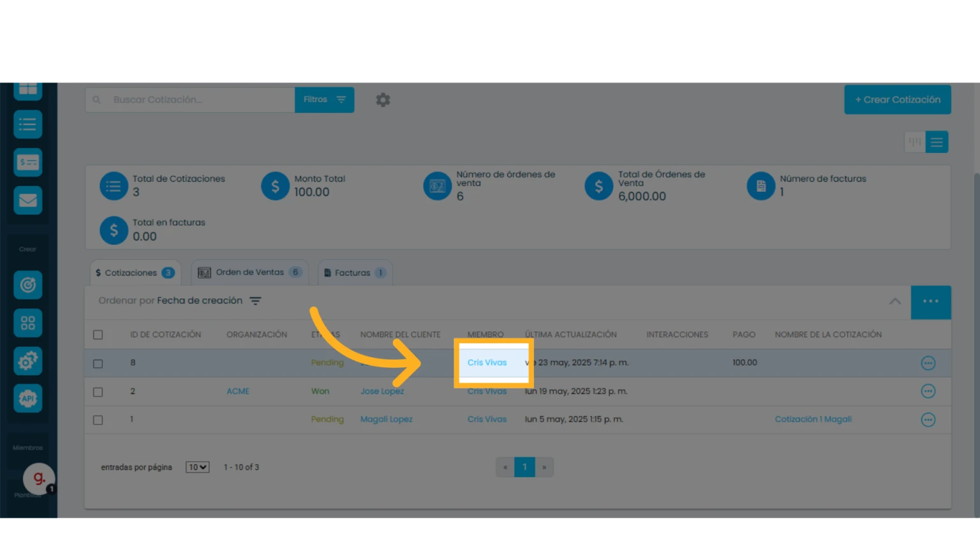The height and width of the screenshot is (551, 980).
Task: Go to pagination page 1
Action: click(524, 467)
